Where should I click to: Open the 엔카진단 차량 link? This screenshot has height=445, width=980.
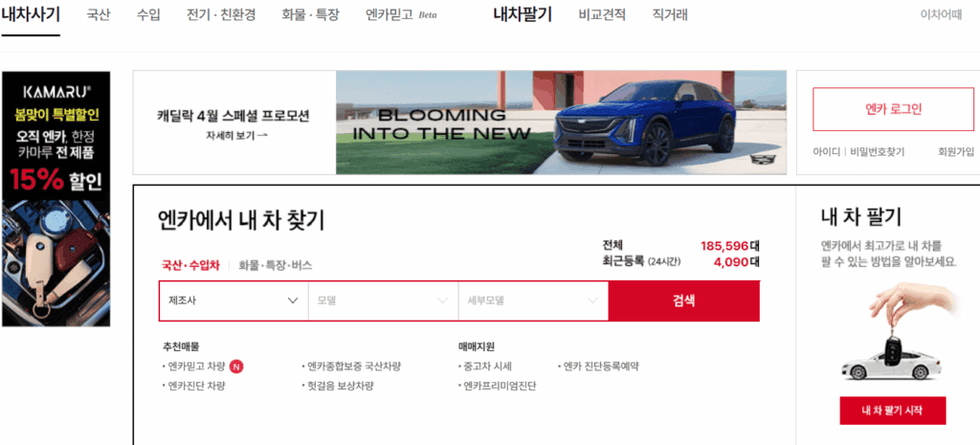(x=196, y=387)
